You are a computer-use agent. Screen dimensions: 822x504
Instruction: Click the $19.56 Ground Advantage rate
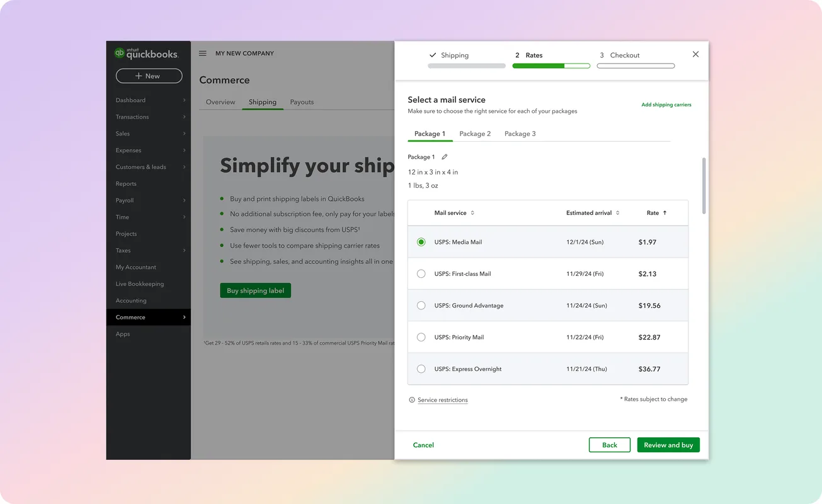[649, 306]
